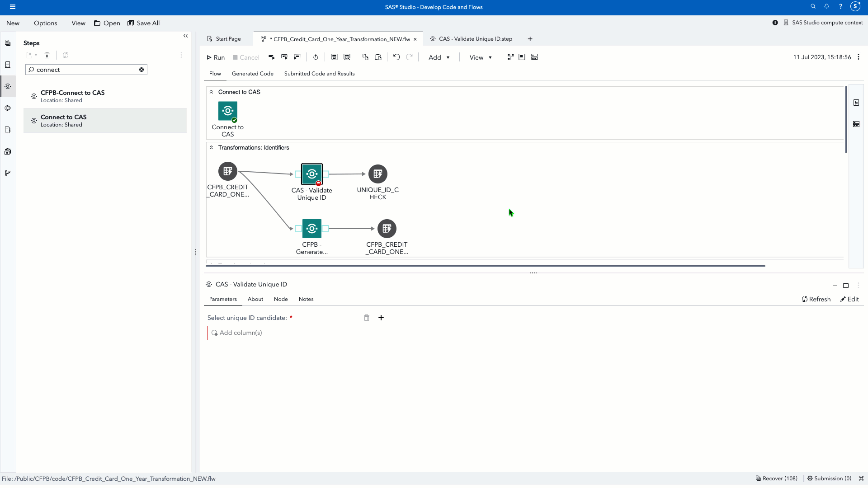868x488 pixels.
Task: Switch to the Generated Code tab
Action: [x=253, y=74]
